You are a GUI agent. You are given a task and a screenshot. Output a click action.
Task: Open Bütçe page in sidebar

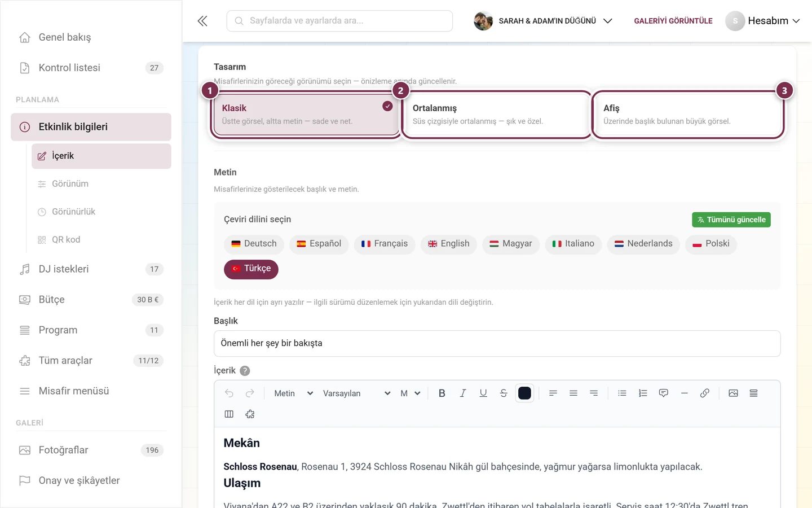pyautogui.click(x=91, y=300)
